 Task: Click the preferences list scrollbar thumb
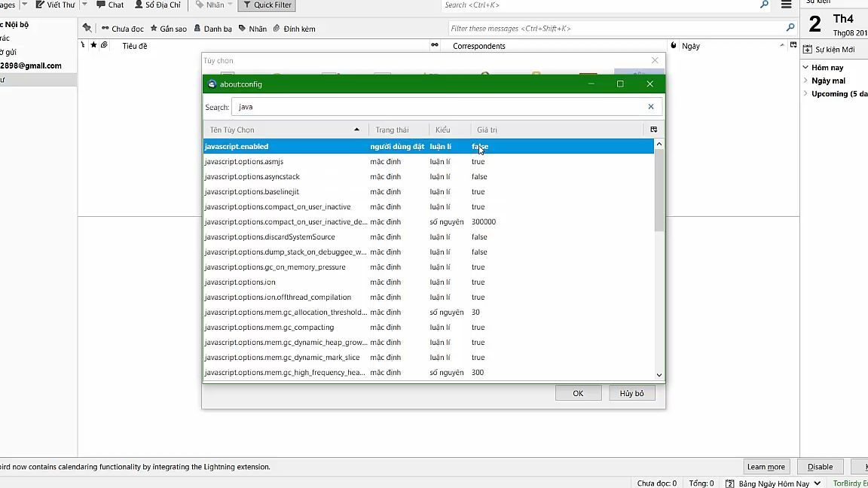659,191
